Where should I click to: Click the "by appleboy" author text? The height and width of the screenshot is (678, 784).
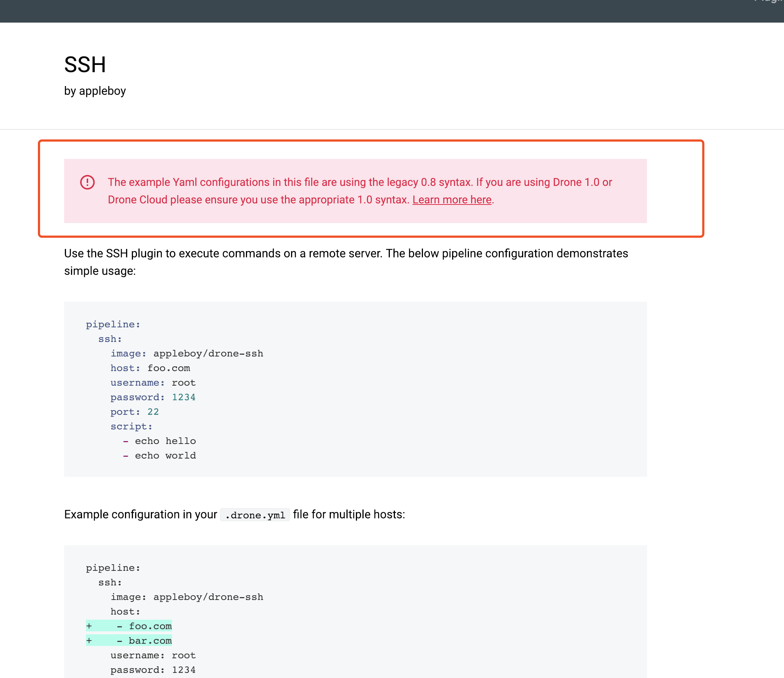(x=95, y=91)
